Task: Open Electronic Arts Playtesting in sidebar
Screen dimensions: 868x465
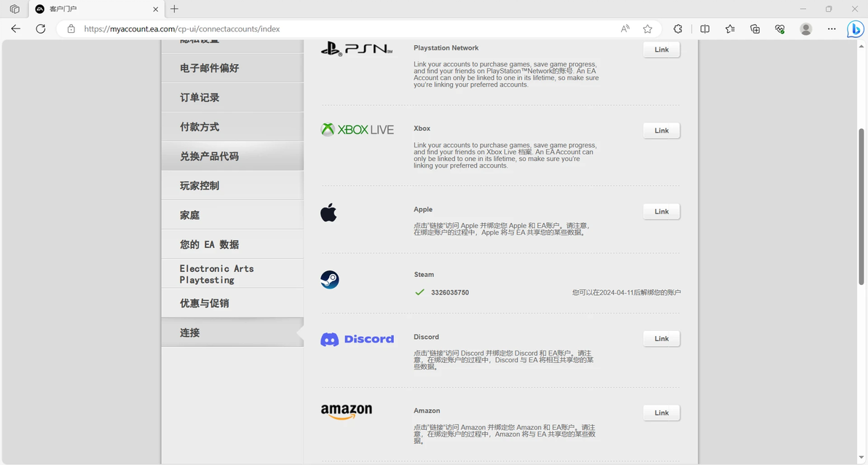Action: point(232,274)
